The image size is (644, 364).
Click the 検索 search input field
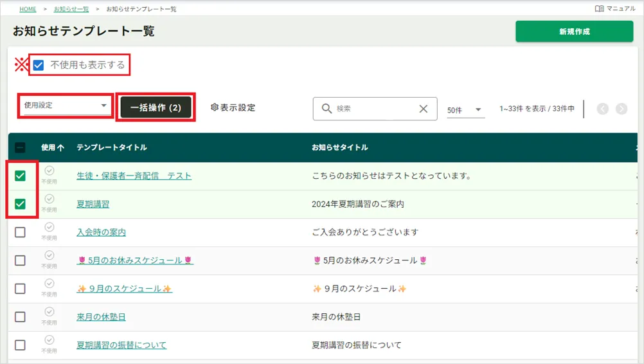point(375,109)
